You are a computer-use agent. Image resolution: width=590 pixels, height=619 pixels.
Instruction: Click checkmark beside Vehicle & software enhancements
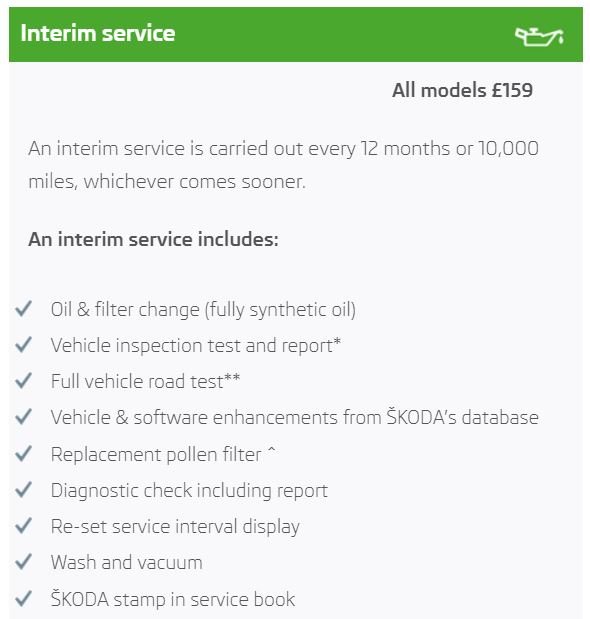click(23, 417)
